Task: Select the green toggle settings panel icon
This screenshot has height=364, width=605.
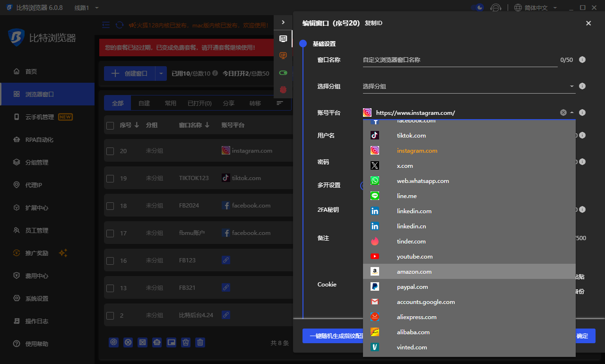Action: pyautogui.click(x=283, y=73)
